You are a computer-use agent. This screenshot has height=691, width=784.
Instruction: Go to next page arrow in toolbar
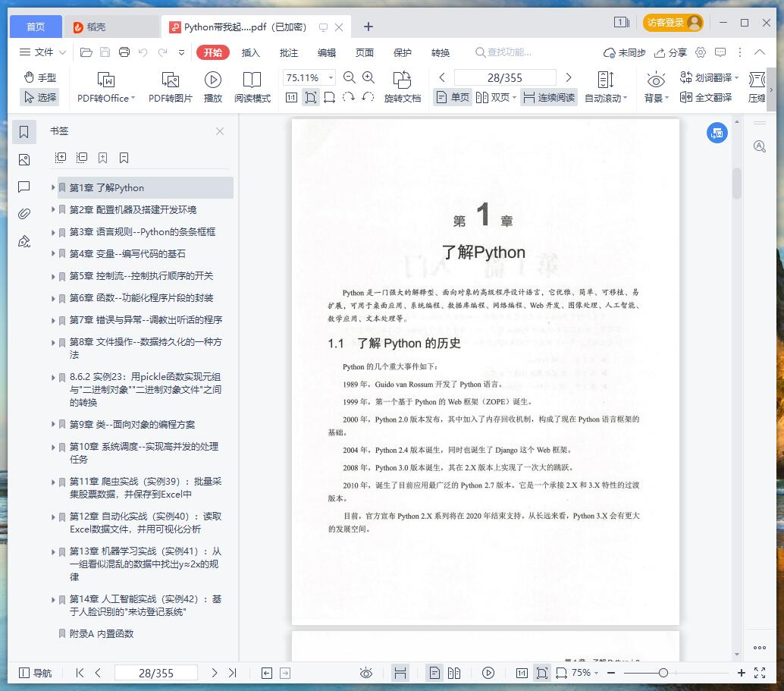tap(569, 77)
